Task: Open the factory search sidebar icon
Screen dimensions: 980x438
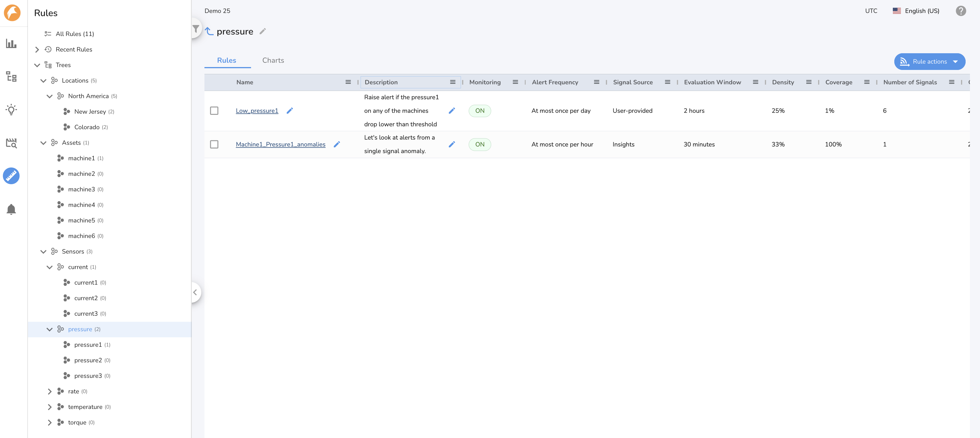Action: [12, 143]
